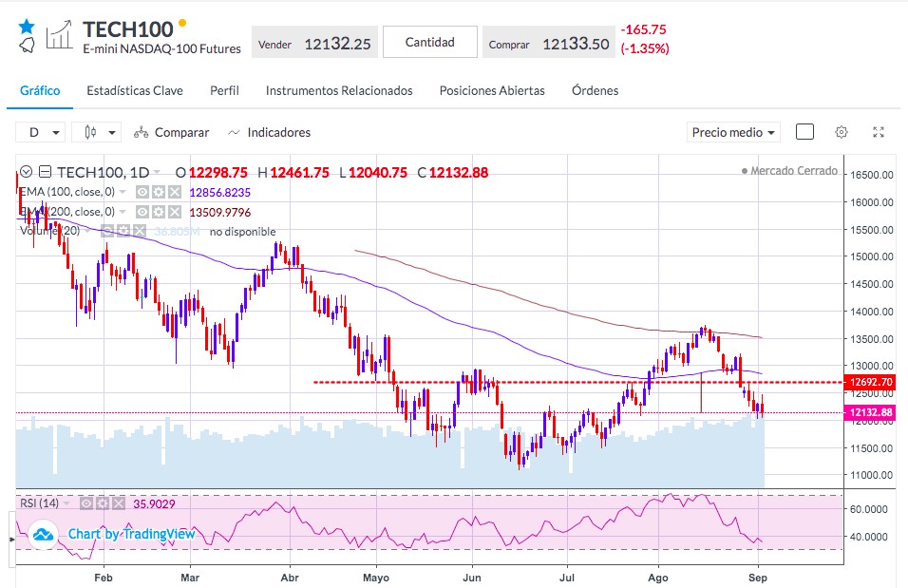Click the RSI value 35.9029
The width and height of the screenshot is (908, 588).
tap(154, 504)
